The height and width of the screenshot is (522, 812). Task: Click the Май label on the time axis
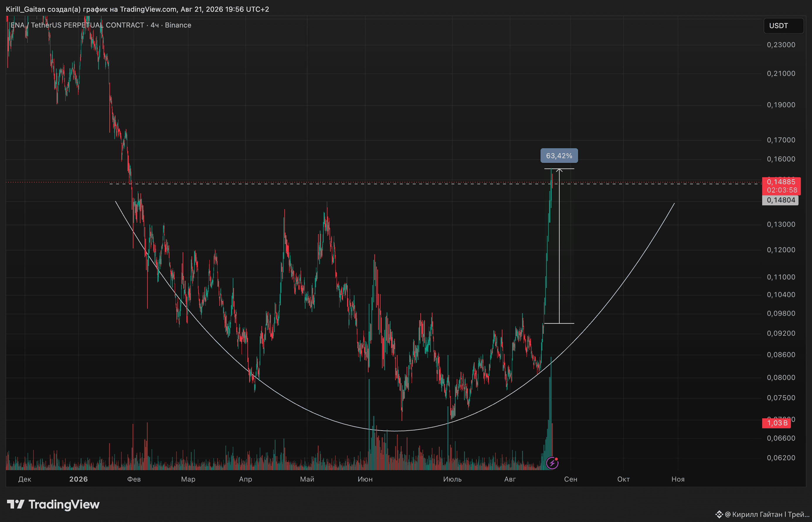[307, 479]
